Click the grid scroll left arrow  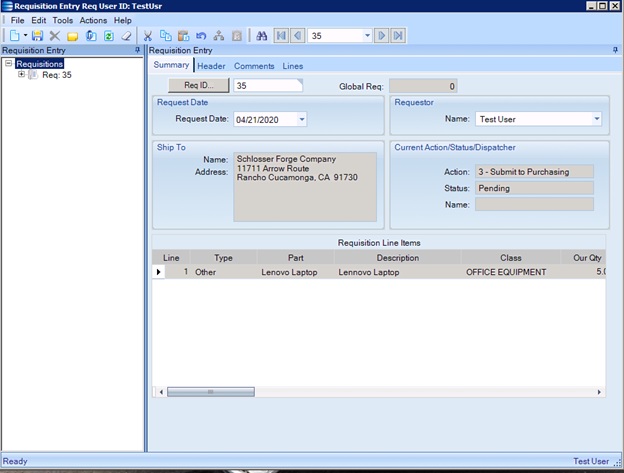[x=161, y=392]
